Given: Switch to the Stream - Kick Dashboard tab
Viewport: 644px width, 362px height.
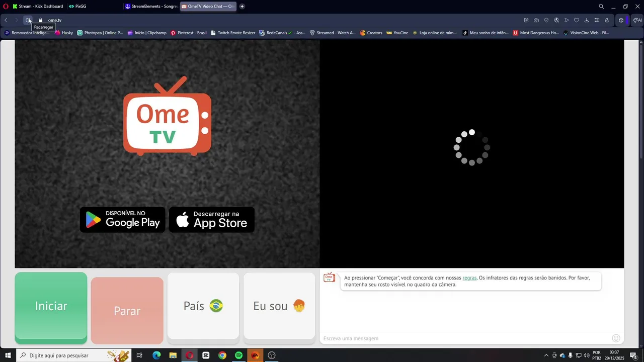Looking at the screenshot, I should click(x=38, y=7).
